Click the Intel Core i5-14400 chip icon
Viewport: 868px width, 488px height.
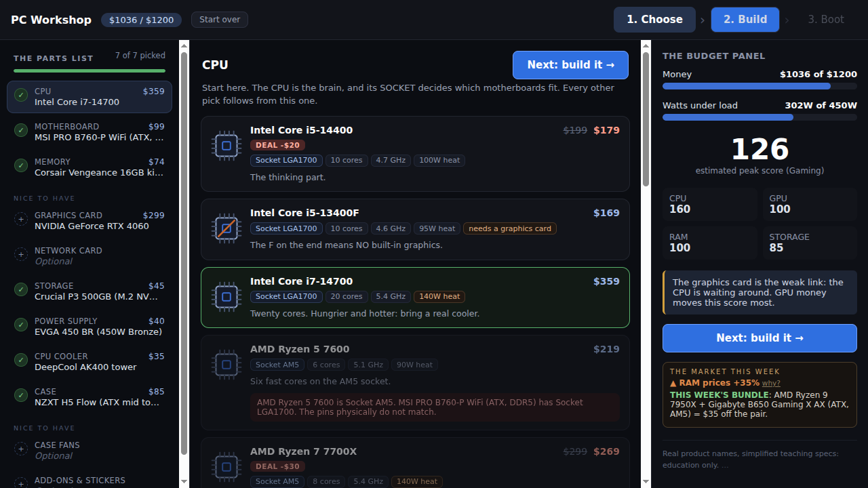point(226,146)
